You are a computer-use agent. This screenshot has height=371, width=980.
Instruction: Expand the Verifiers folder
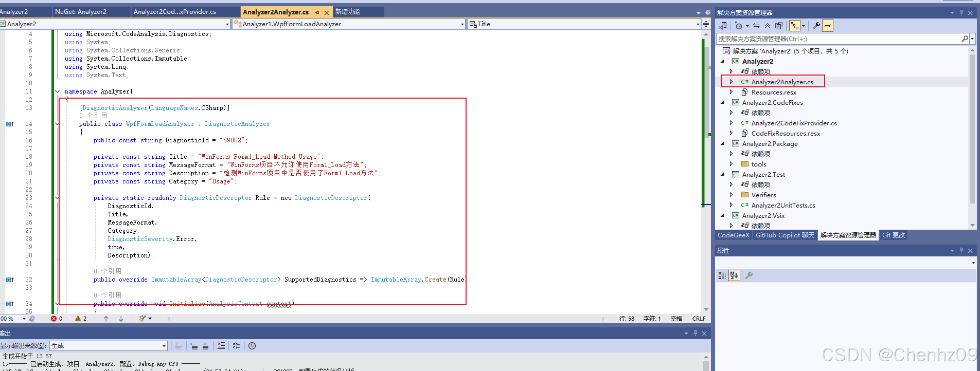(x=731, y=195)
